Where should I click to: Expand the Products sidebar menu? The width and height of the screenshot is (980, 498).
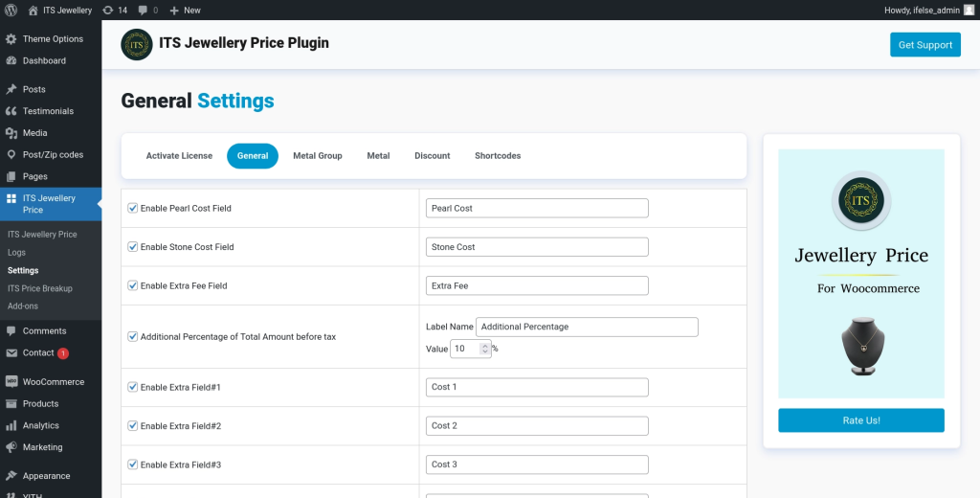40,404
